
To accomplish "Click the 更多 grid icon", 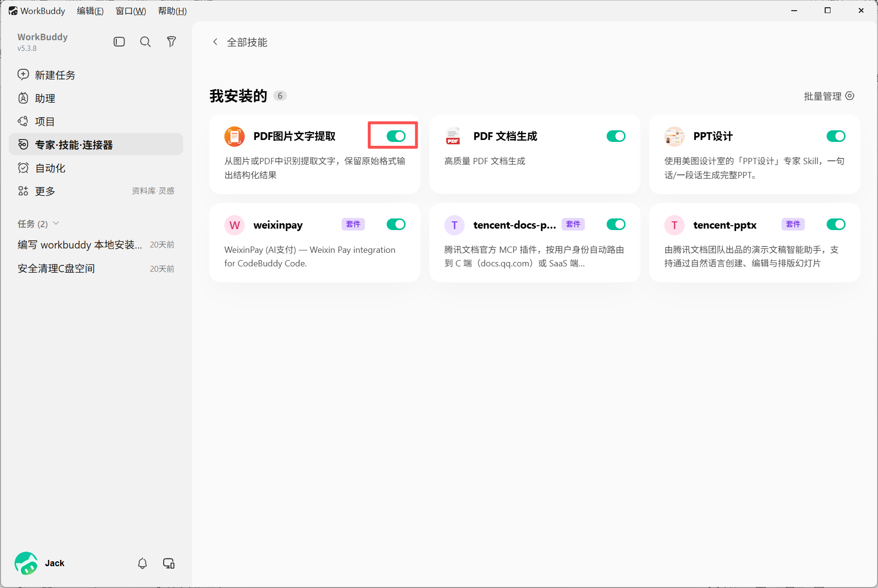I will [23, 191].
